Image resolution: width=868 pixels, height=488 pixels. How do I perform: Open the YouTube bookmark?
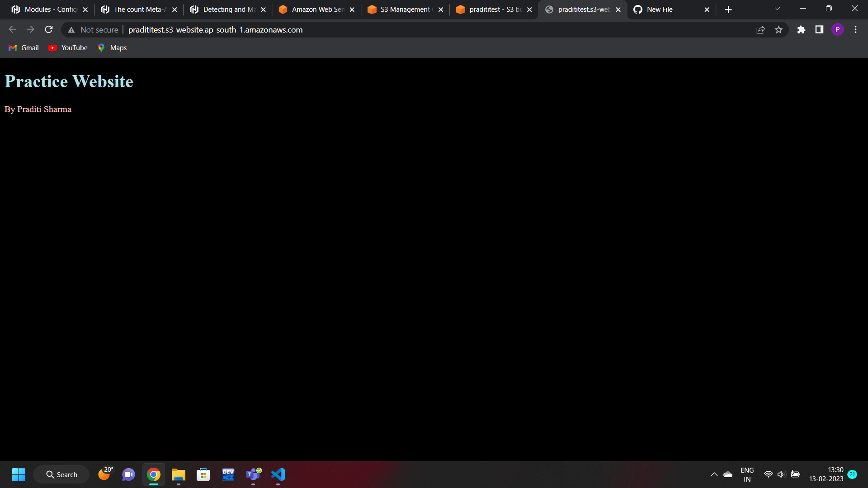pyautogui.click(x=68, y=48)
